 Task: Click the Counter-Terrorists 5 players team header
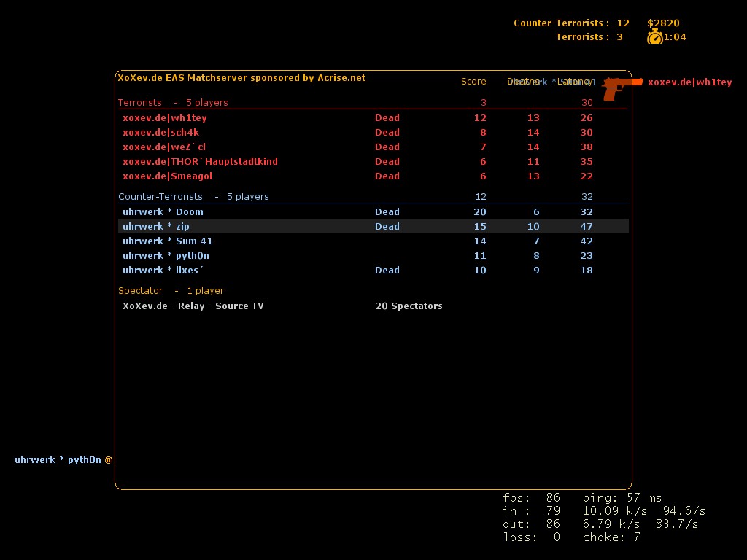point(193,197)
